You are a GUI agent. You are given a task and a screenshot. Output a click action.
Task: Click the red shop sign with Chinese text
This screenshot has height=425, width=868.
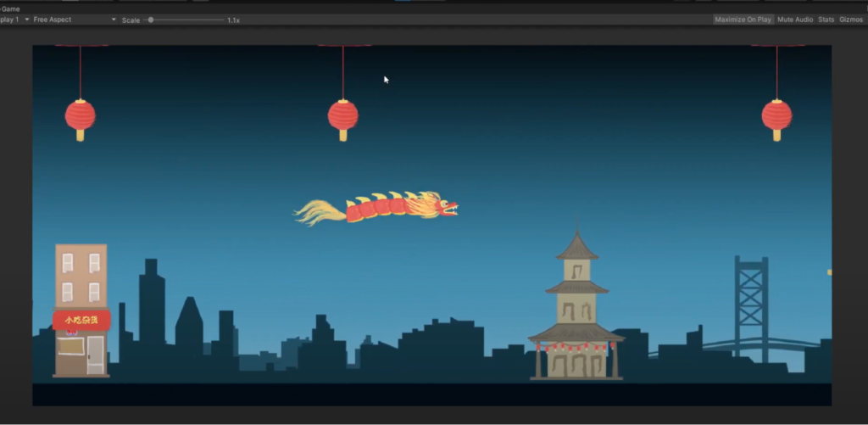click(x=81, y=320)
